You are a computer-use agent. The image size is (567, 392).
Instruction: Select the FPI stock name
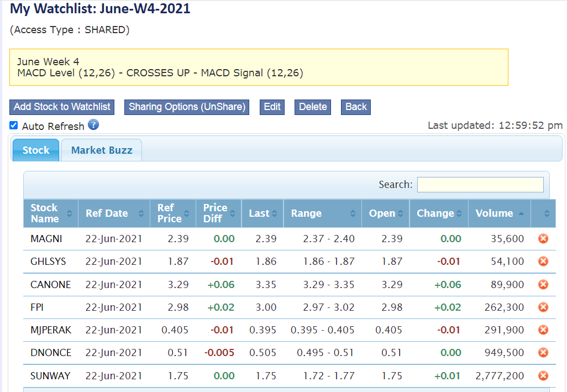(37, 307)
